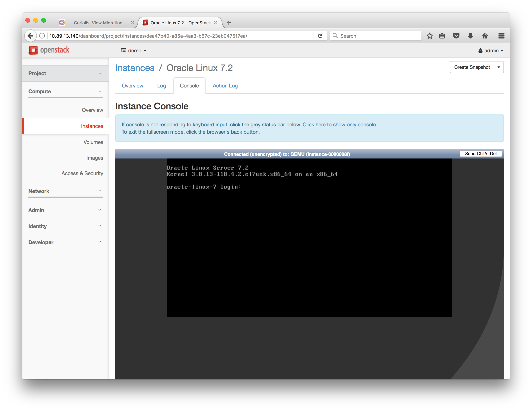The image size is (532, 411).
Task: Click the Firefox home icon
Action: pos(484,36)
